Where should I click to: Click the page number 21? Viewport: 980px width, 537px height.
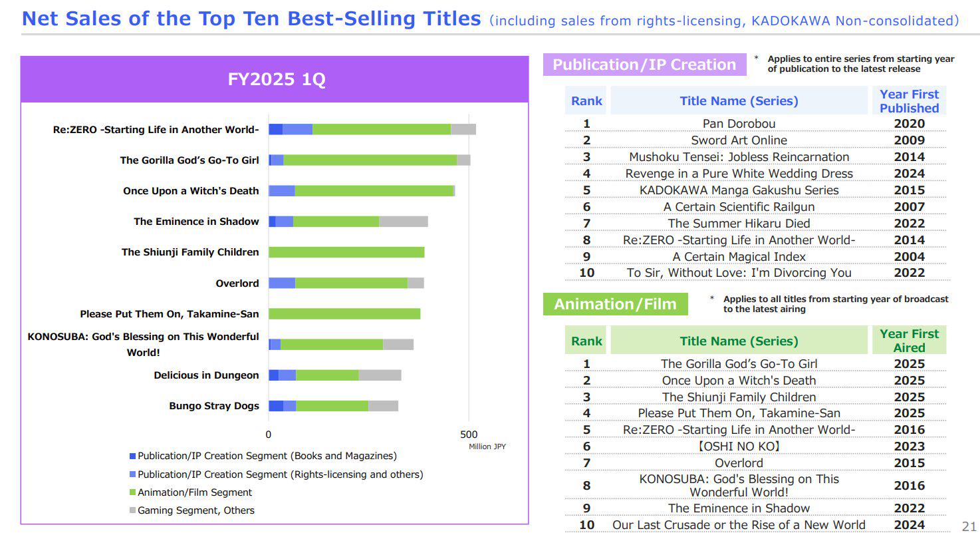[969, 526]
